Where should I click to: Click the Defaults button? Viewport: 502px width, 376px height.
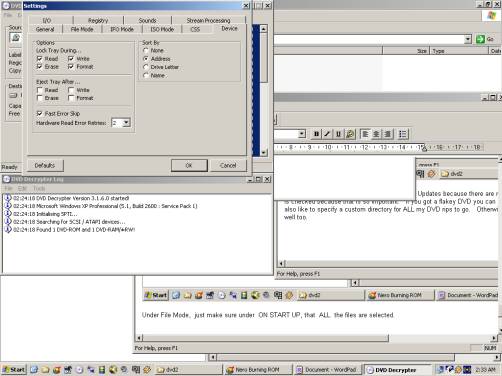coord(44,165)
